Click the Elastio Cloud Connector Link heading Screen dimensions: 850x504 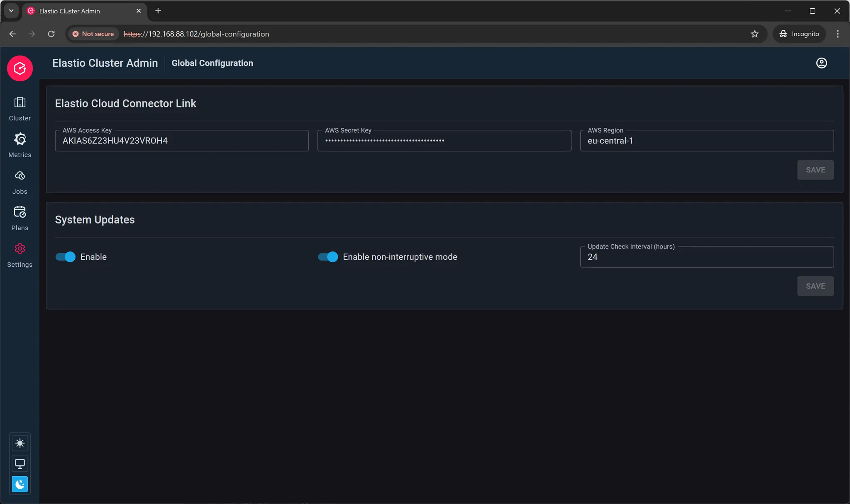(126, 103)
